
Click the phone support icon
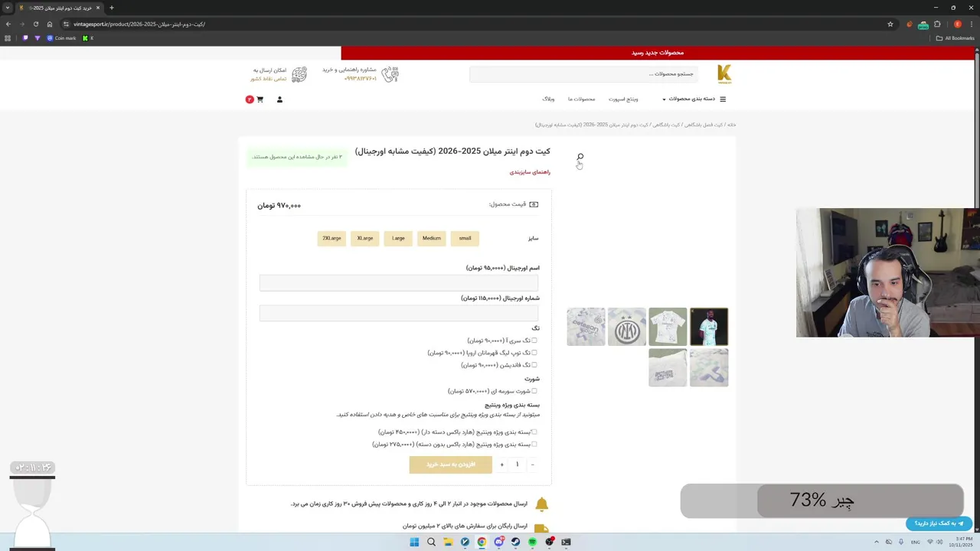tap(390, 74)
